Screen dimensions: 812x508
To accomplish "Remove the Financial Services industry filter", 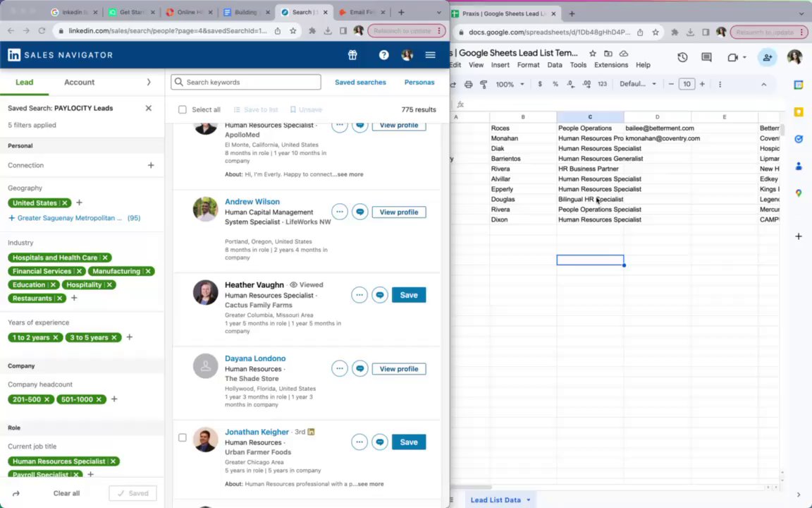I will 79,271.
